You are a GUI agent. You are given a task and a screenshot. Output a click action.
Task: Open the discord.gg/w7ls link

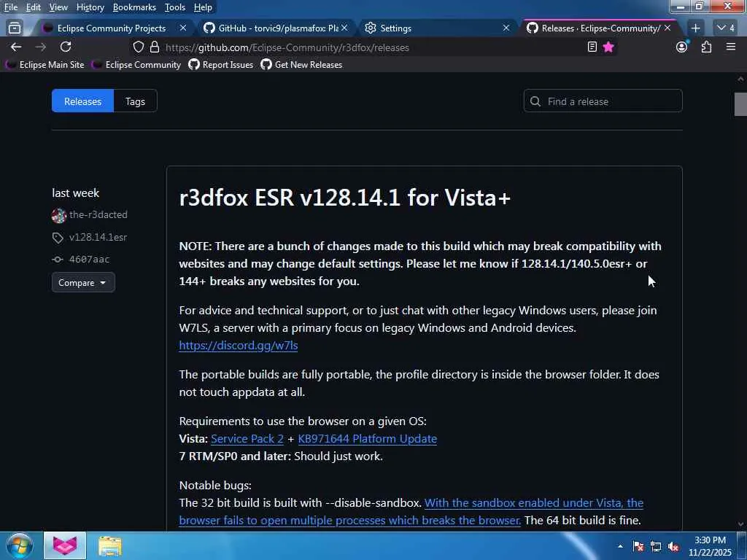(x=239, y=345)
